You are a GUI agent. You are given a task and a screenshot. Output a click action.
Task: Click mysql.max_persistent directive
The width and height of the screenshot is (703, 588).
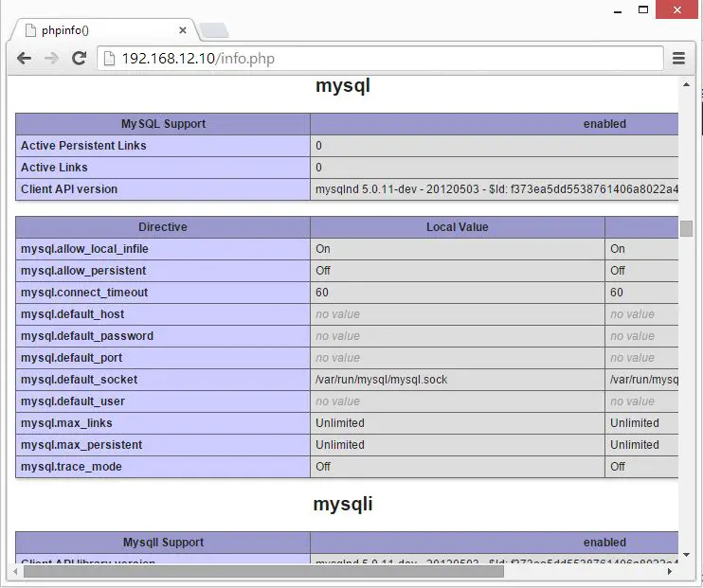pyautogui.click(x=81, y=445)
